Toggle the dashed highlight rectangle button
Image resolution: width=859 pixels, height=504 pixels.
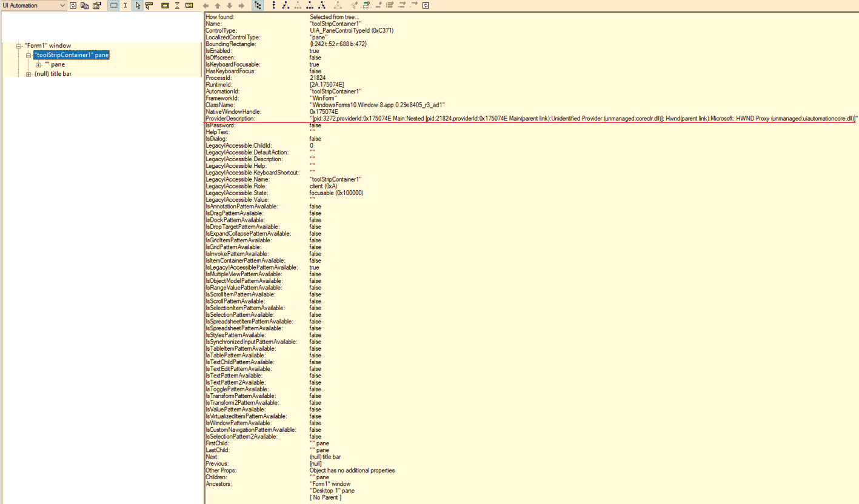[x=114, y=5]
